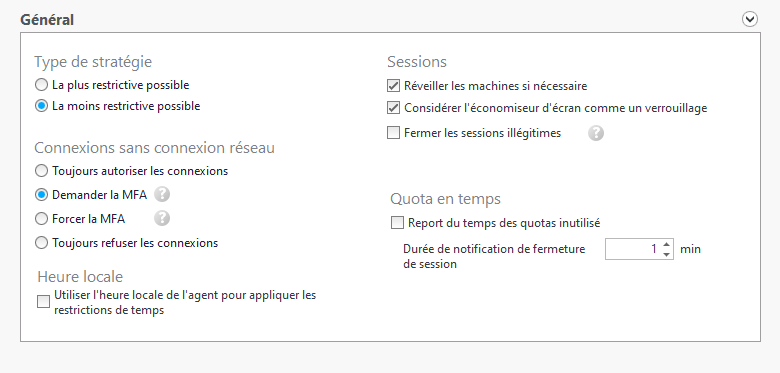Open help icon next to Demander la MFA
The image size is (780, 373).
click(162, 194)
